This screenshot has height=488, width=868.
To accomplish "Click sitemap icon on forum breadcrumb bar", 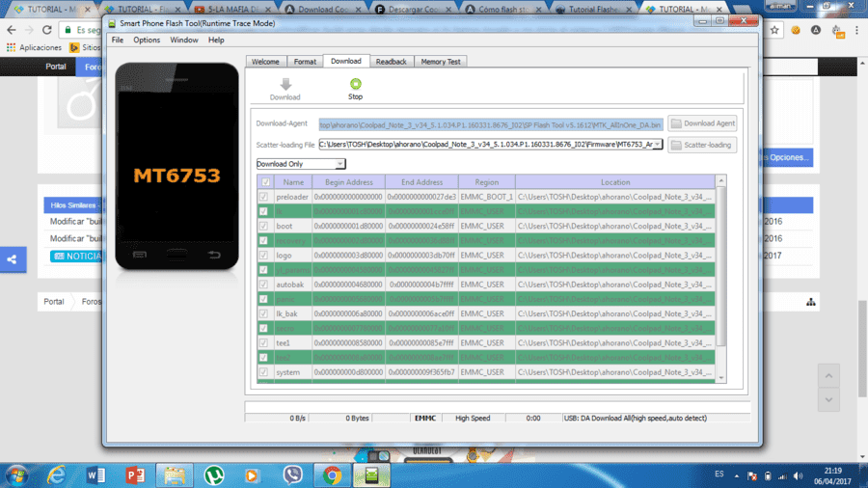I will 811,302.
